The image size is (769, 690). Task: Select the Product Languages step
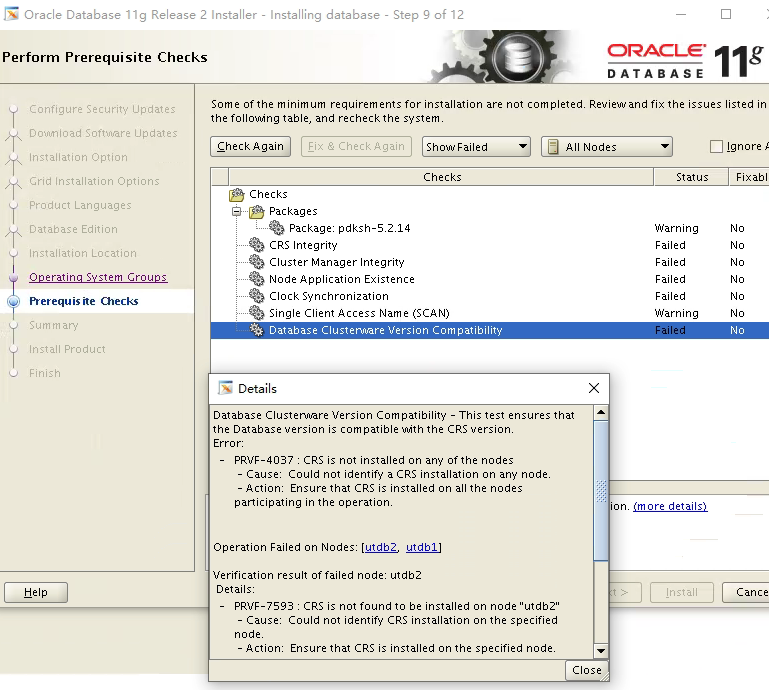(x=80, y=205)
